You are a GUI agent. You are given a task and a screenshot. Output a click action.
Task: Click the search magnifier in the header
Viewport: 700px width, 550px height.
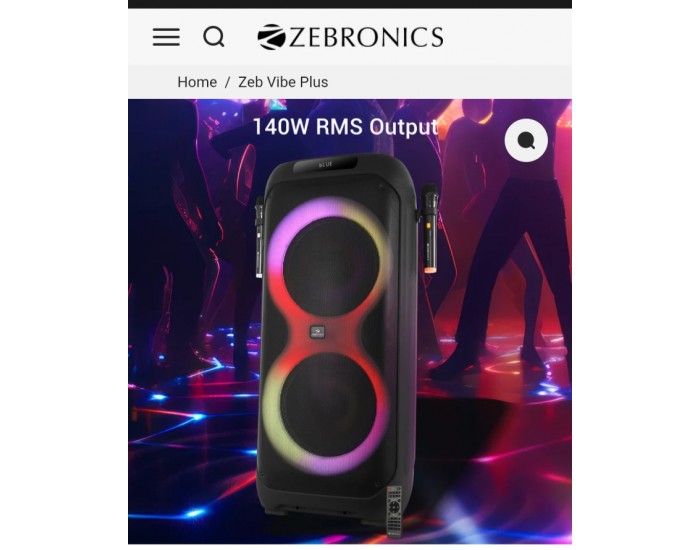pyautogui.click(x=214, y=37)
